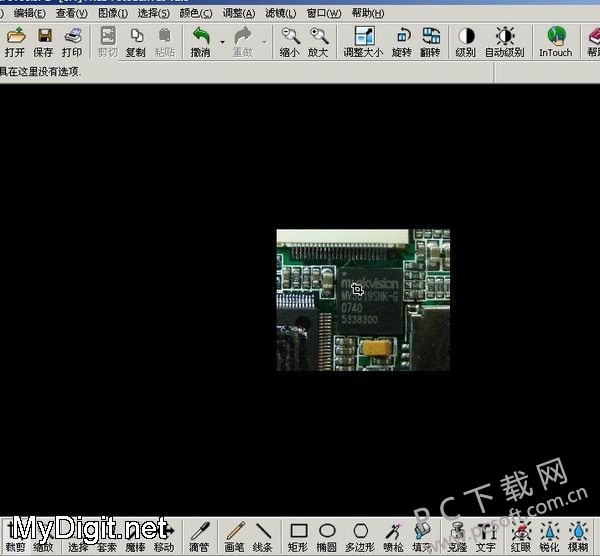Open the 选择(S) menu
This screenshot has height=556, width=600.
[153, 13]
